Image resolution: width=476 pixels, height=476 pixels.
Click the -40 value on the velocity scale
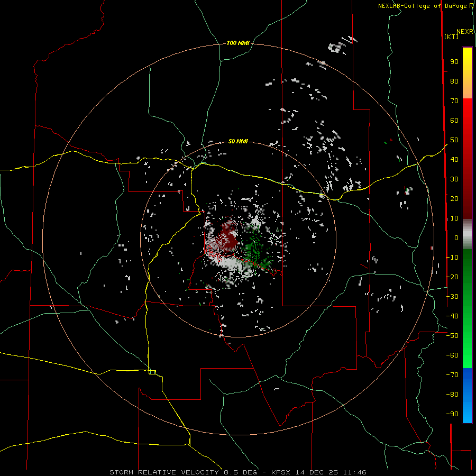(x=452, y=316)
